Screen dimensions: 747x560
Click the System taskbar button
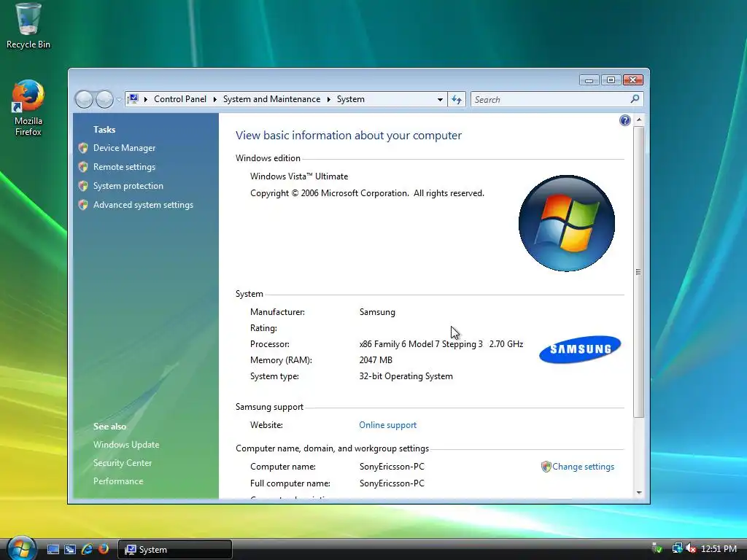(175, 550)
